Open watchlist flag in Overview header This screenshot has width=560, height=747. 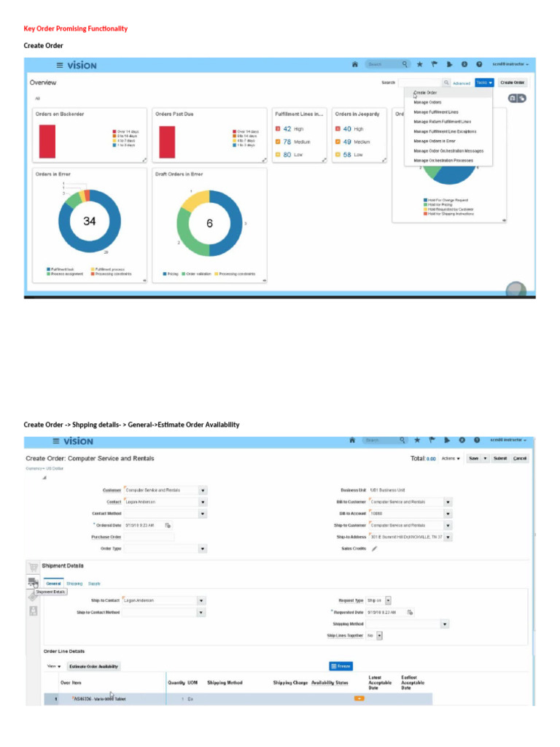point(435,64)
